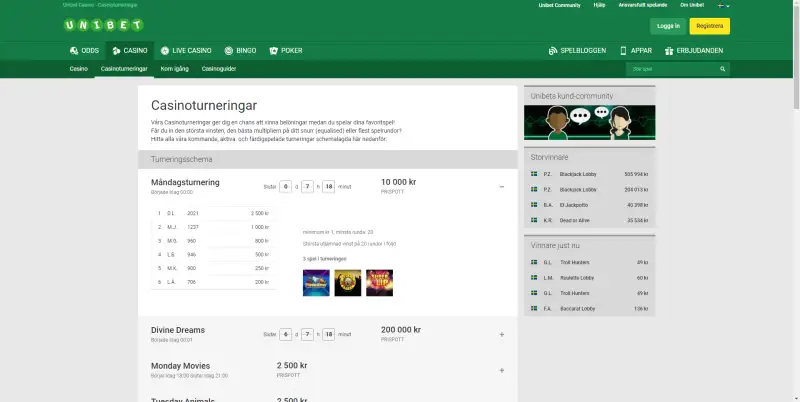Open the first blue tournament game thumbnail
Image resolution: width=800 pixels, height=402 pixels.
point(316,283)
